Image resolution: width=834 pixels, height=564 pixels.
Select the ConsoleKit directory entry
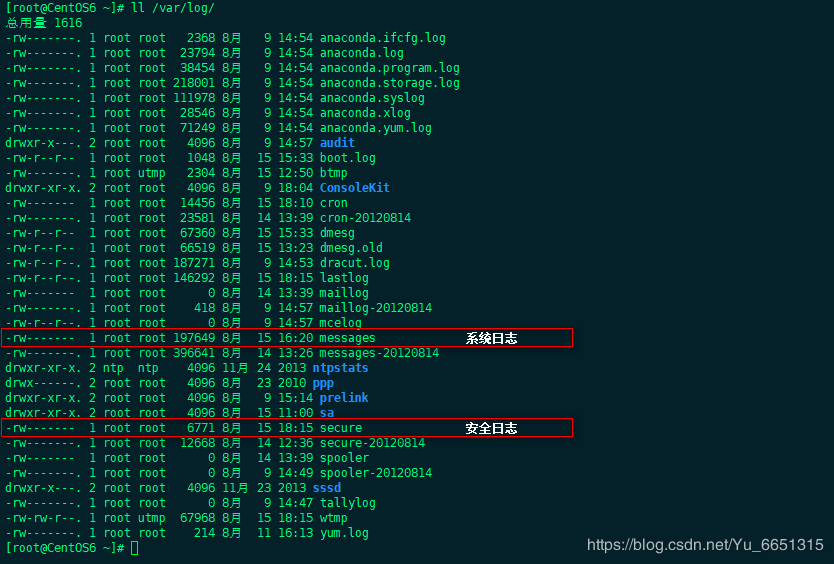tap(354, 188)
